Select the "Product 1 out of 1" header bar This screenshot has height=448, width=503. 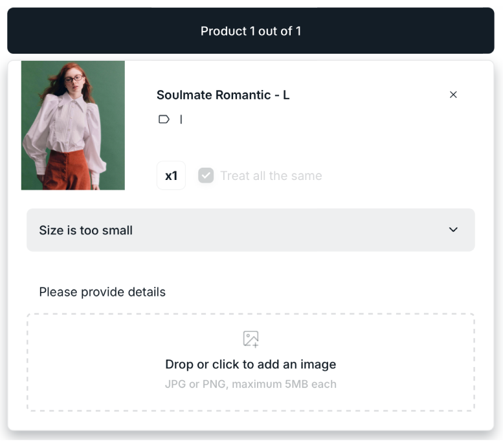click(251, 31)
